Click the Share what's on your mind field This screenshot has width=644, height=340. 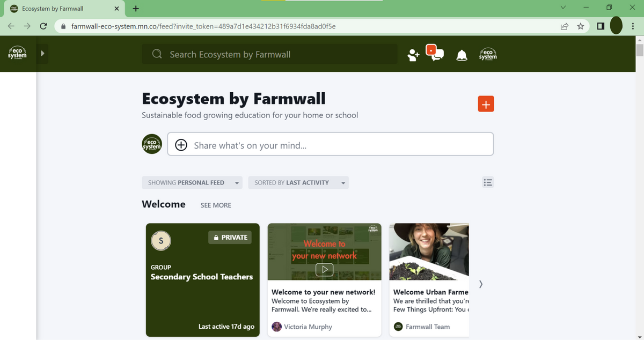(331, 144)
